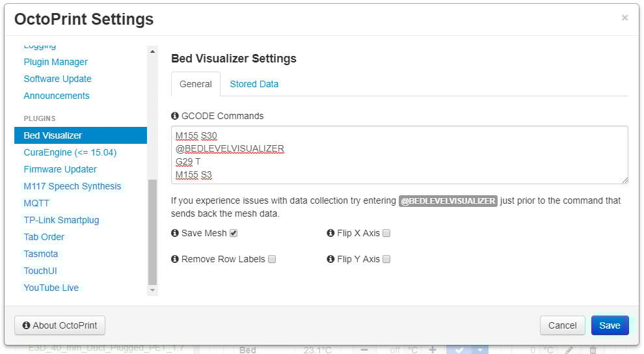Image resolution: width=644 pixels, height=354 pixels.
Task: Enable the Flip X Axis checkbox
Action: point(386,233)
